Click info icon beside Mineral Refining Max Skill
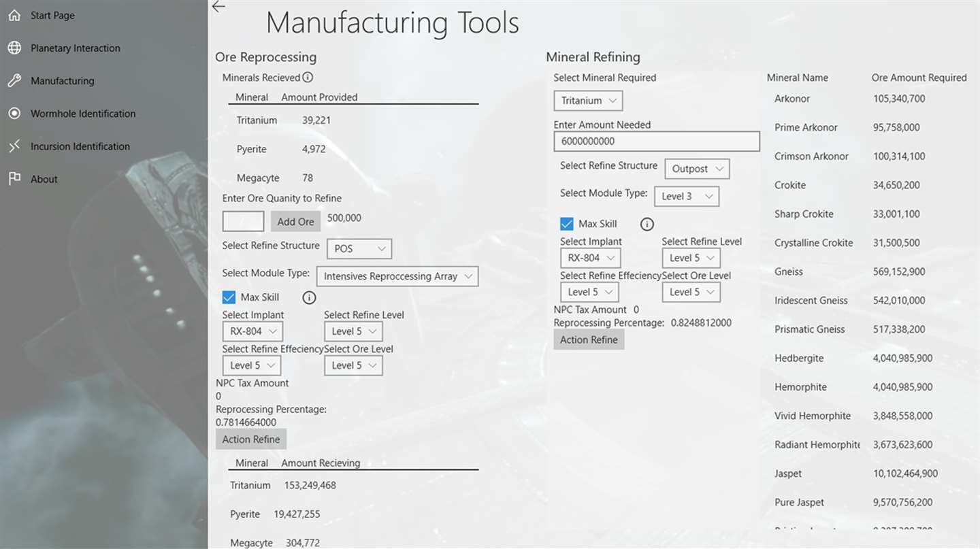Screen dimensions: 980x549 tap(647, 224)
